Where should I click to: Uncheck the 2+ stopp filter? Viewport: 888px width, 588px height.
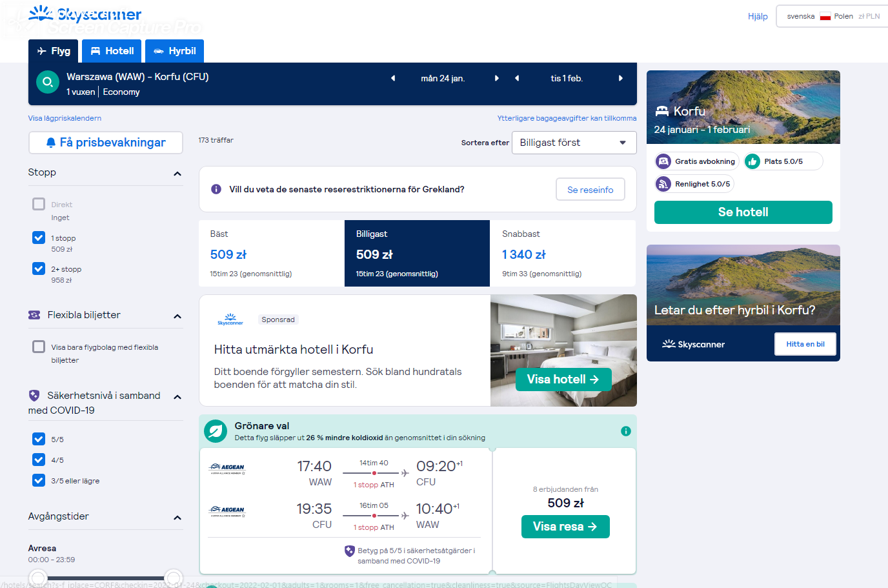point(39,269)
